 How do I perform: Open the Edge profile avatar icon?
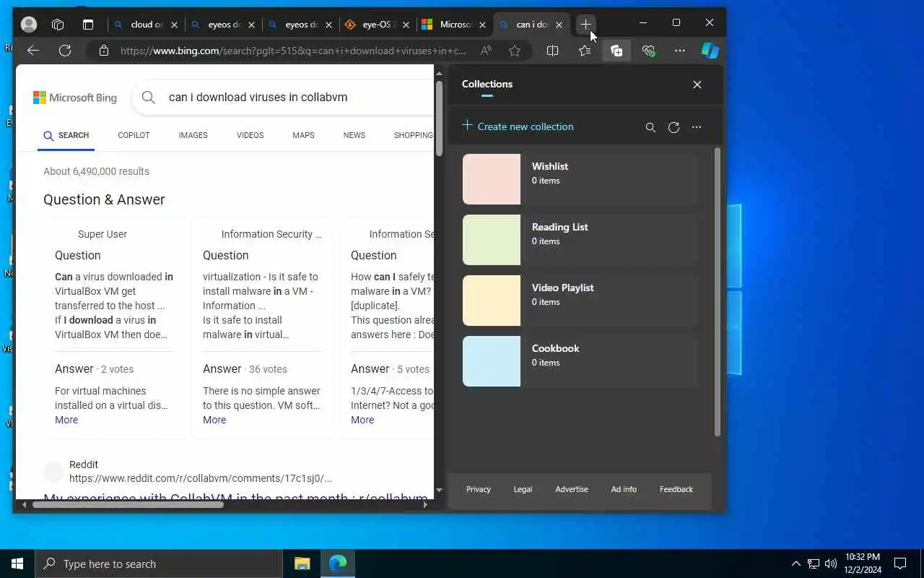click(29, 25)
